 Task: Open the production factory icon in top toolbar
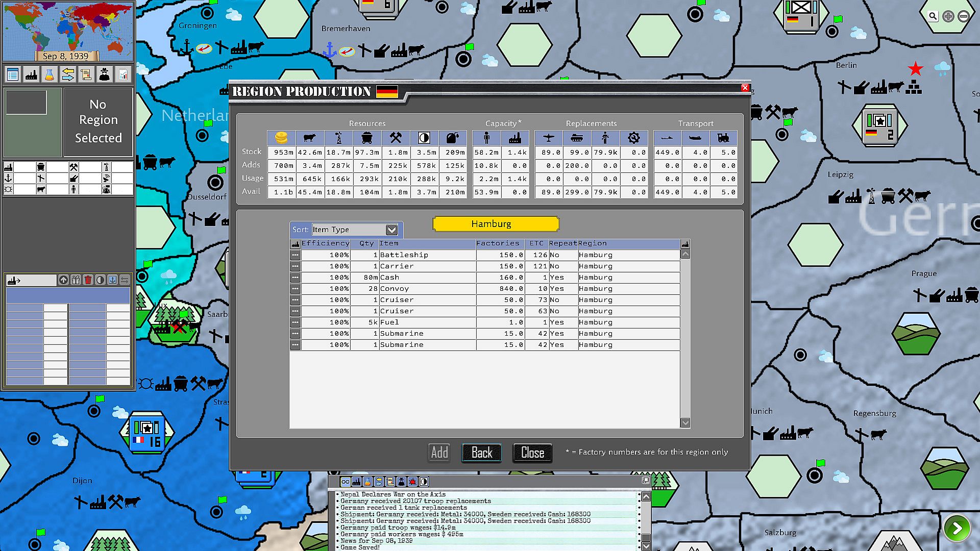click(31, 75)
